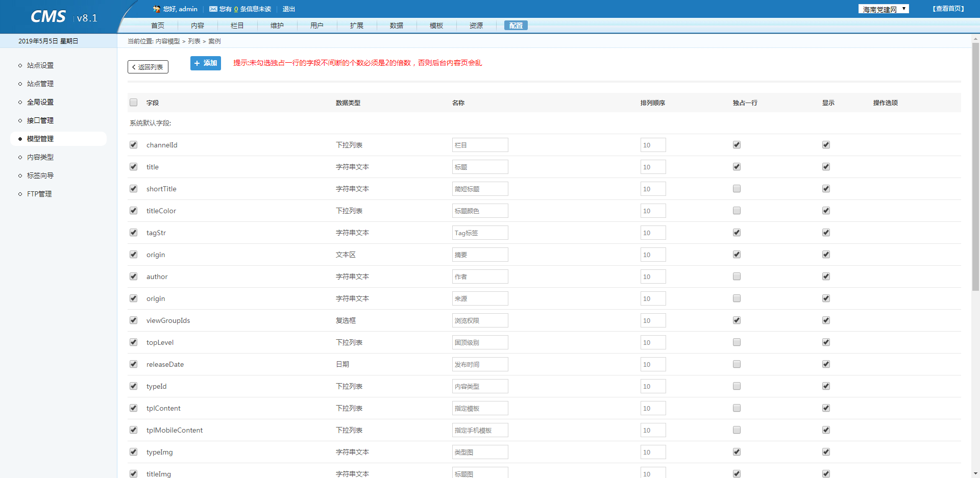
Task: Click the title field's 名称 input box
Action: click(480, 167)
